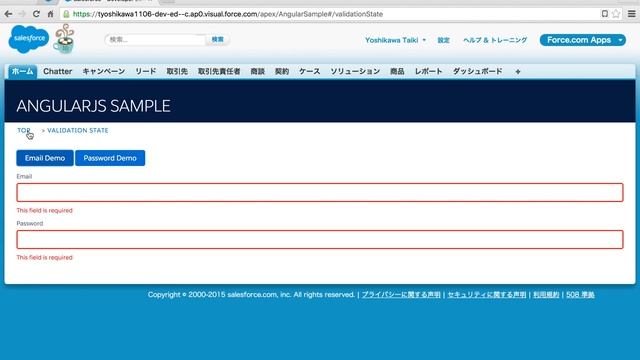Click the browser back arrow

click(x=8, y=14)
